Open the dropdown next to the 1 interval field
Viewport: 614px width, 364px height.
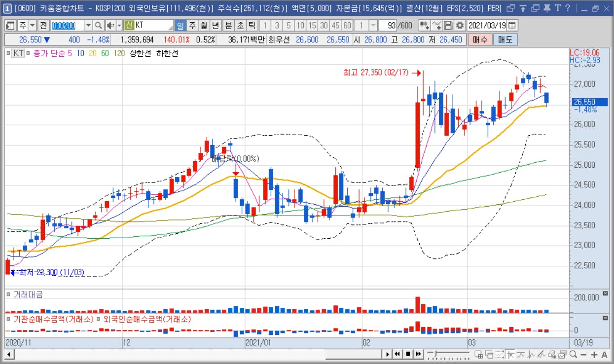pyautogui.click(x=373, y=26)
